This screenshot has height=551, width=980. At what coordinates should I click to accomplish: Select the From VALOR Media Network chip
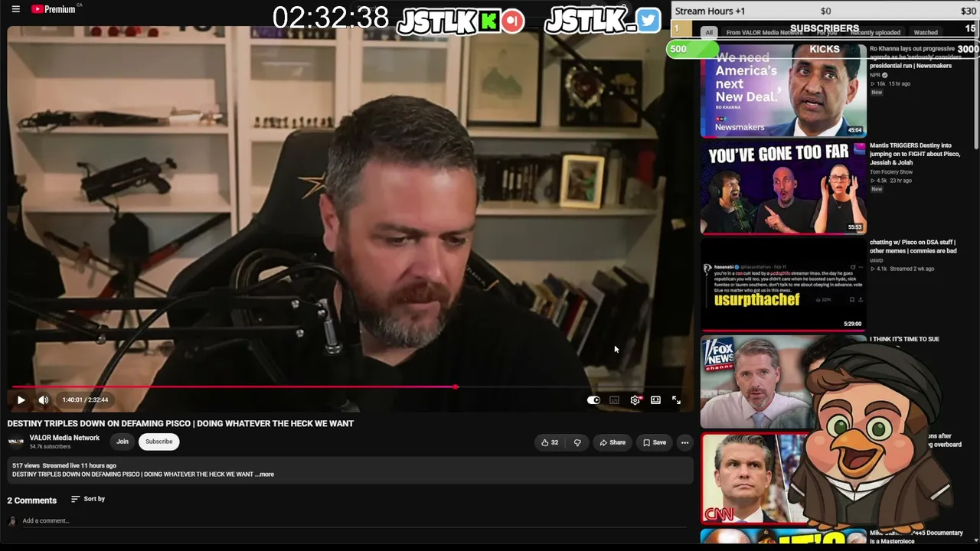[764, 32]
